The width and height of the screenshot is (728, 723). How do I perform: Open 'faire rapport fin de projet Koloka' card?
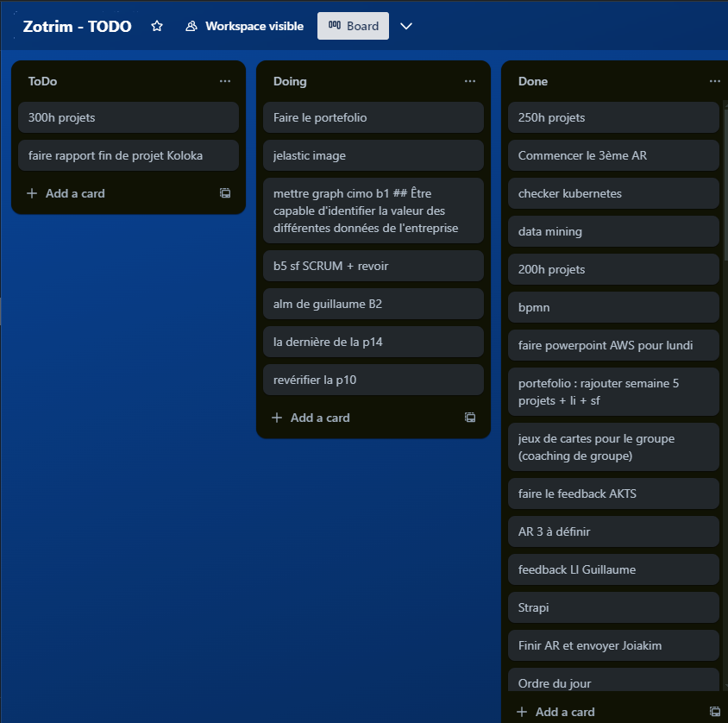point(128,155)
